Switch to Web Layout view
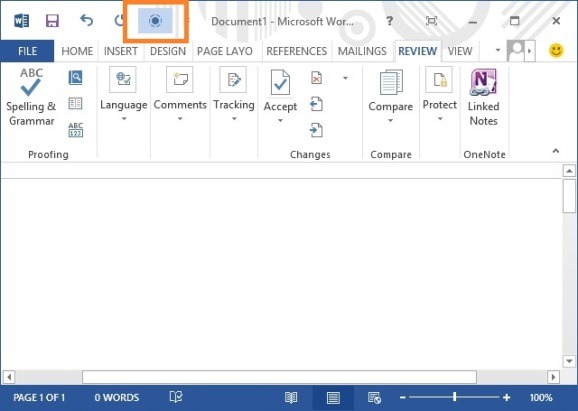578x411 pixels. click(374, 398)
